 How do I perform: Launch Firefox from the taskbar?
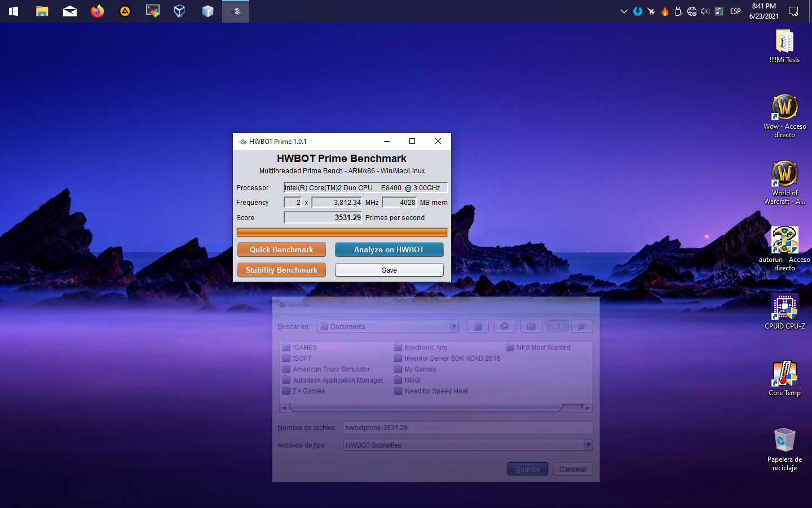[97, 11]
